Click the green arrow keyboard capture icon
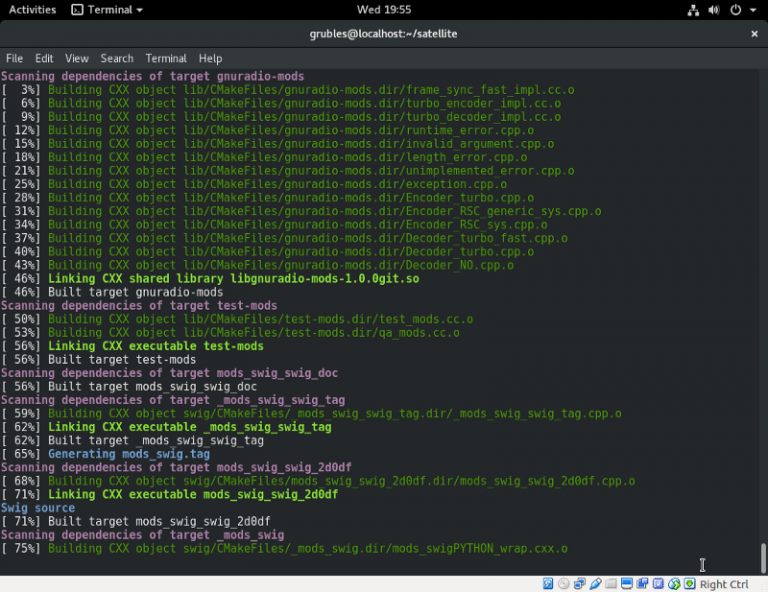 point(690,584)
